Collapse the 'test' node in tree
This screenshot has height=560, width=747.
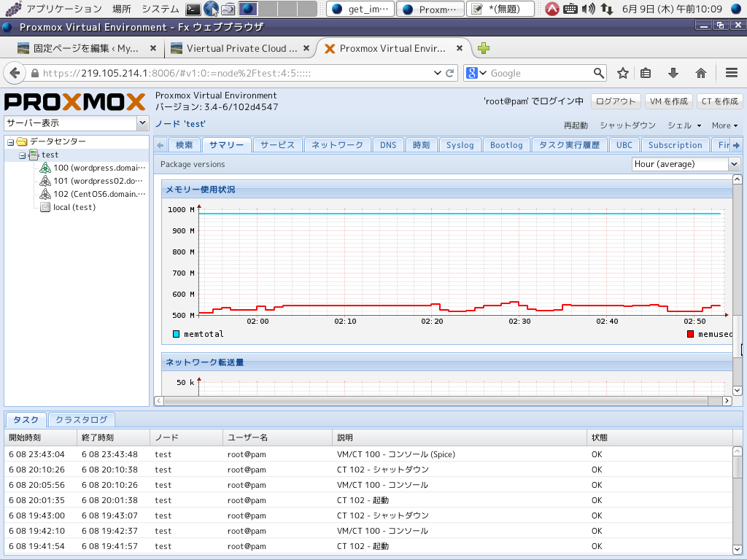tap(23, 155)
